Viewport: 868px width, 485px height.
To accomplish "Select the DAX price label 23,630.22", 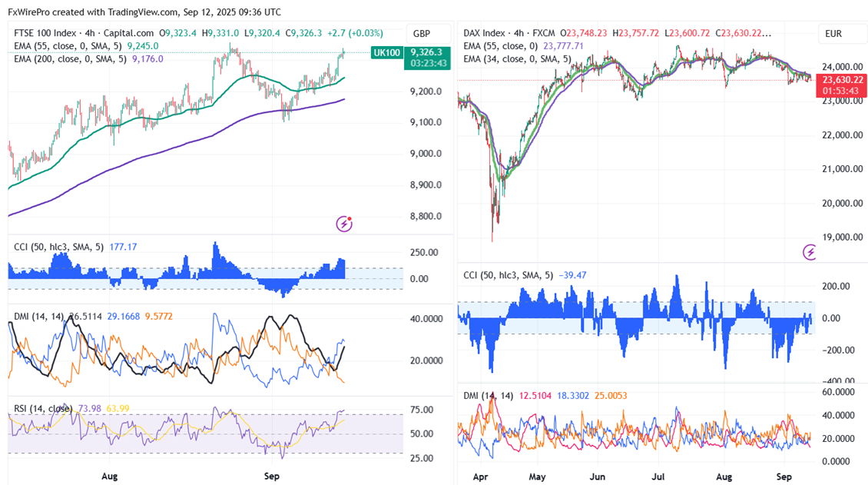I will tap(842, 80).
